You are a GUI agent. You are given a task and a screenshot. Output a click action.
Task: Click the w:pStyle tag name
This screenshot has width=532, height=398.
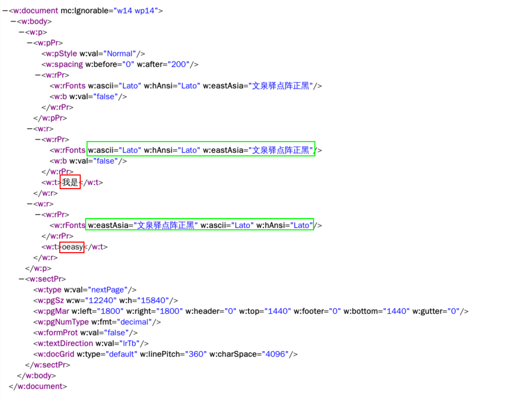[x=61, y=53]
